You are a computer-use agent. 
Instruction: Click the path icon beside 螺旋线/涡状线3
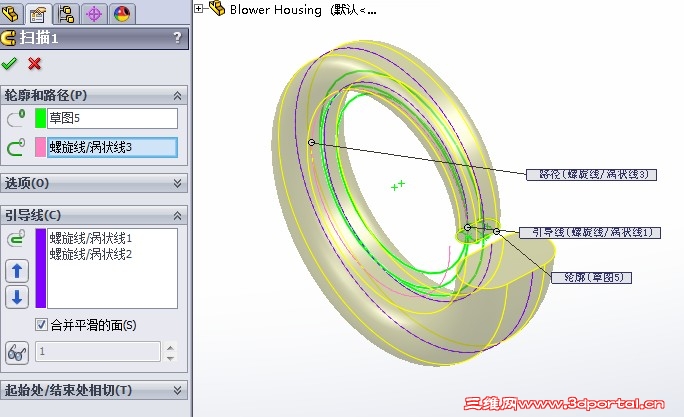point(16,147)
